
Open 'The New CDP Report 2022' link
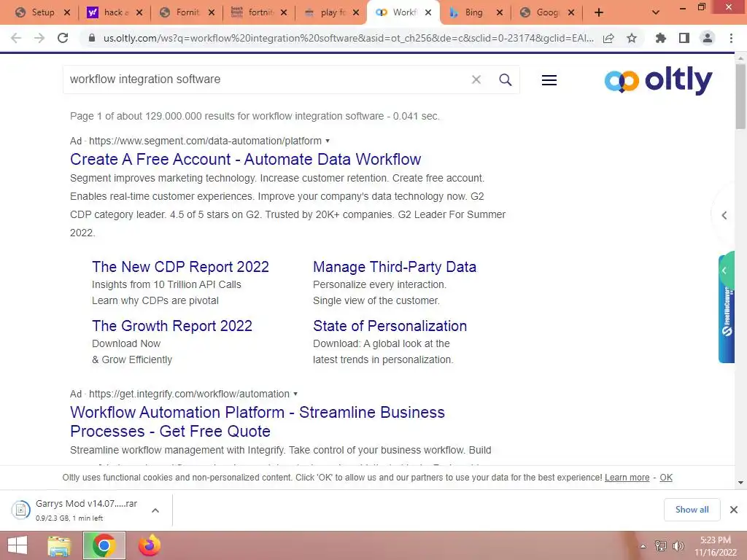coord(181,267)
